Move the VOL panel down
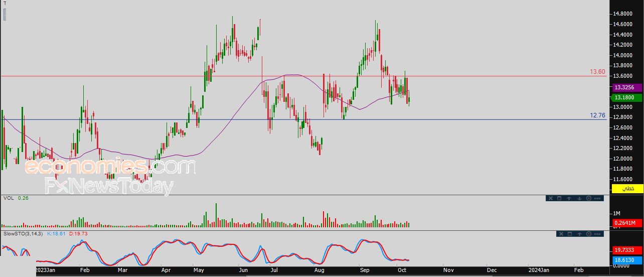Image resolution: width=644 pixels, height=277 pixels. (x=579, y=198)
